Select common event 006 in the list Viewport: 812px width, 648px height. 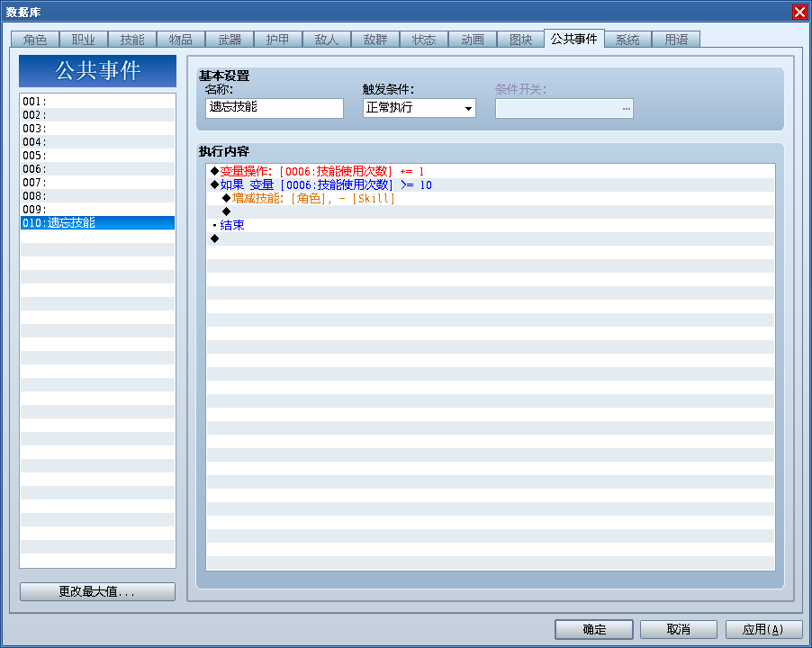tap(97, 168)
